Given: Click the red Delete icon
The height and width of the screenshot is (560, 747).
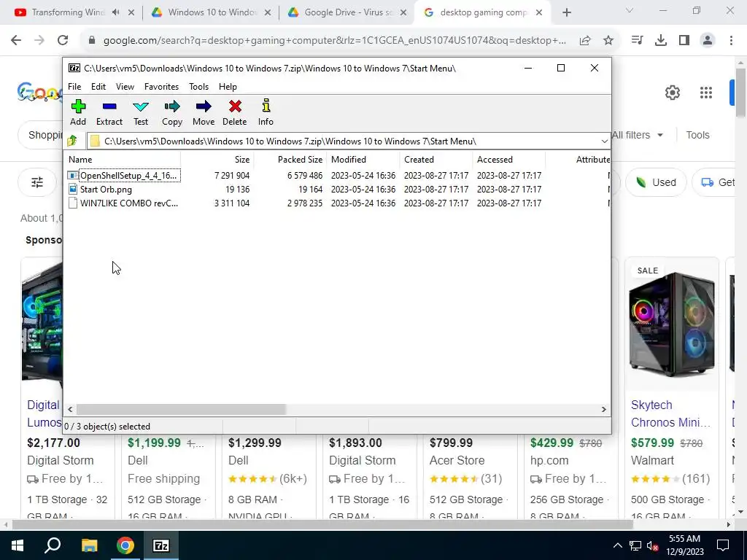Looking at the screenshot, I should point(234,112).
